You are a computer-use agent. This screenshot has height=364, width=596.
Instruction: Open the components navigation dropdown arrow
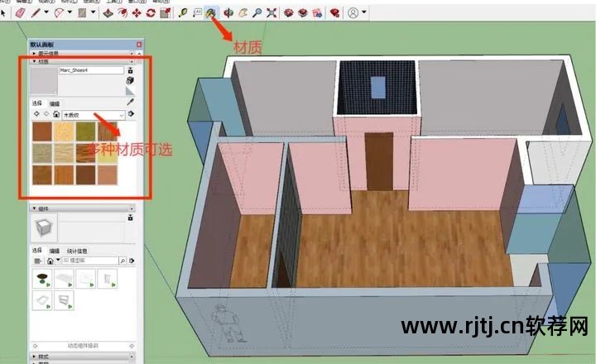coord(58,261)
